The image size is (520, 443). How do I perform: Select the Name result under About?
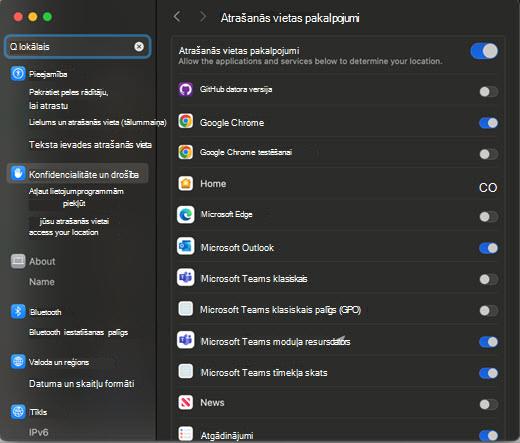[x=42, y=282]
